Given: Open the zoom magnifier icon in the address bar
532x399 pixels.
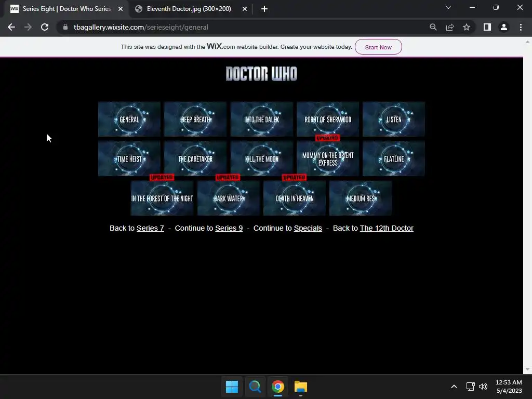Looking at the screenshot, I should click(433, 27).
